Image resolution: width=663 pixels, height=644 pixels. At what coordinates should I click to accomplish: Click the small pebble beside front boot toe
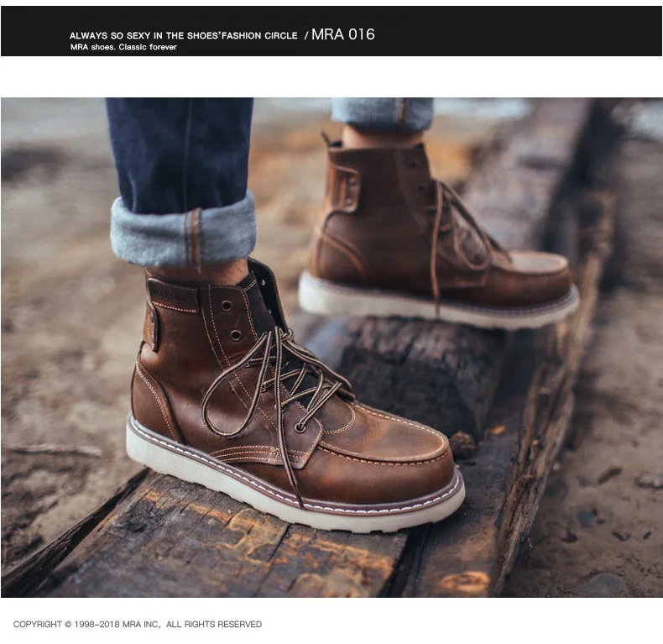click(462, 444)
